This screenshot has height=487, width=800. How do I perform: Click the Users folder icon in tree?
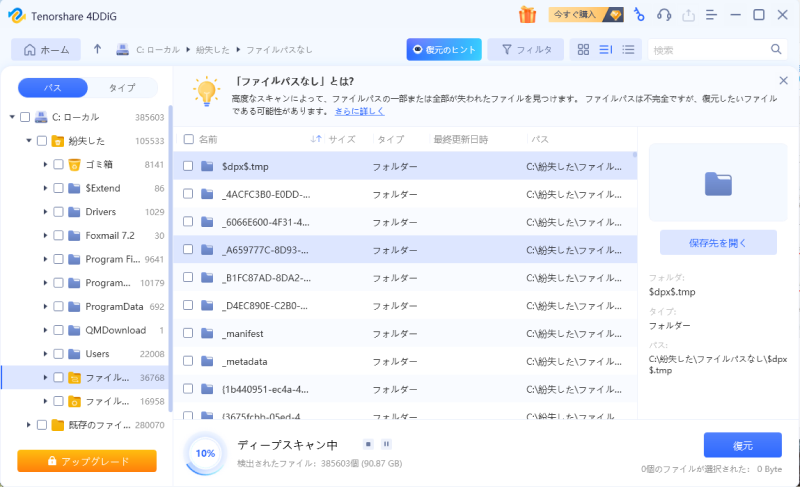(x=74, y=353)
